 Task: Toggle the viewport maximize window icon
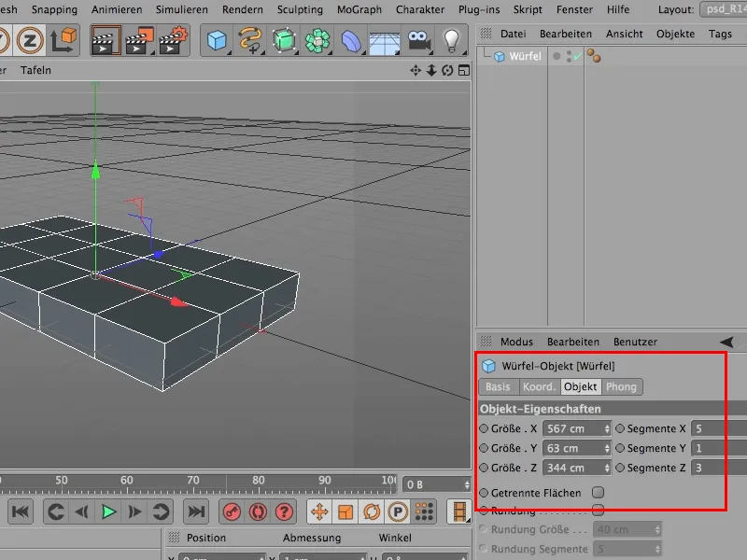[463, 71]
